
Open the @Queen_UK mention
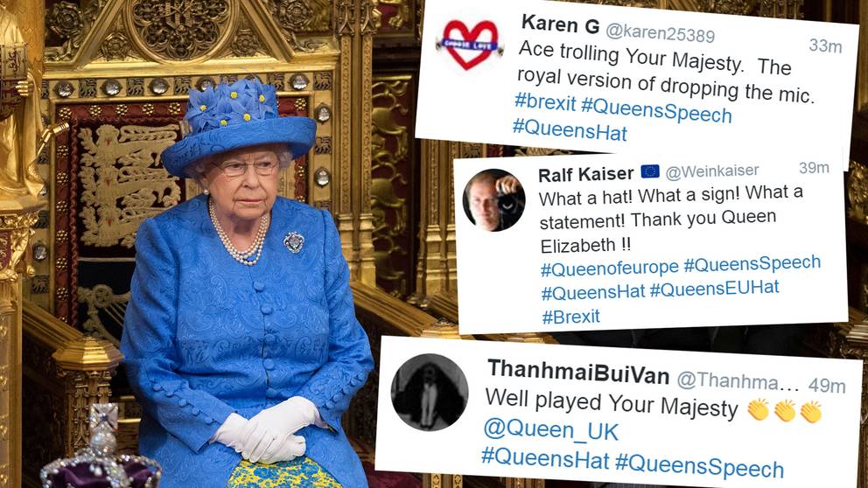point(550,430)
